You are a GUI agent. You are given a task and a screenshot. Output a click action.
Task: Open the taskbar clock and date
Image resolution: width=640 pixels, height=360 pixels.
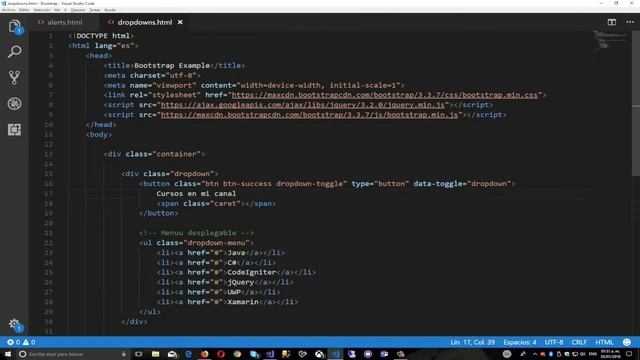[x=610, y=354]
